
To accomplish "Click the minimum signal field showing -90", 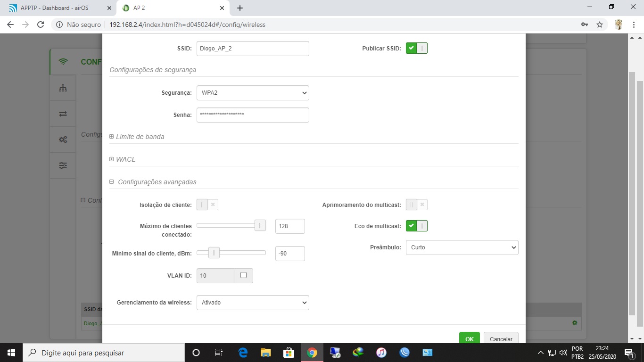I will (x=290, y=254).
